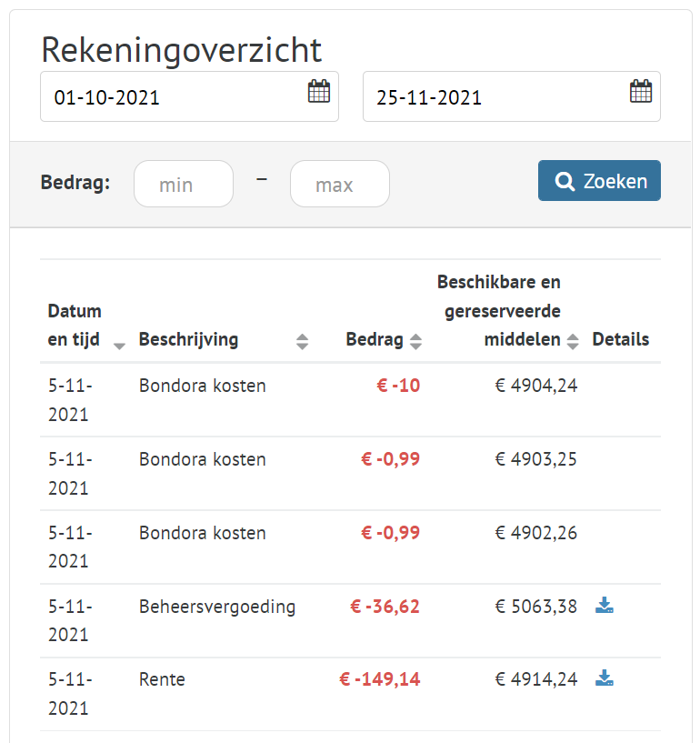
Task: Open the end date calendar picker icon
Action: [641, 91]
